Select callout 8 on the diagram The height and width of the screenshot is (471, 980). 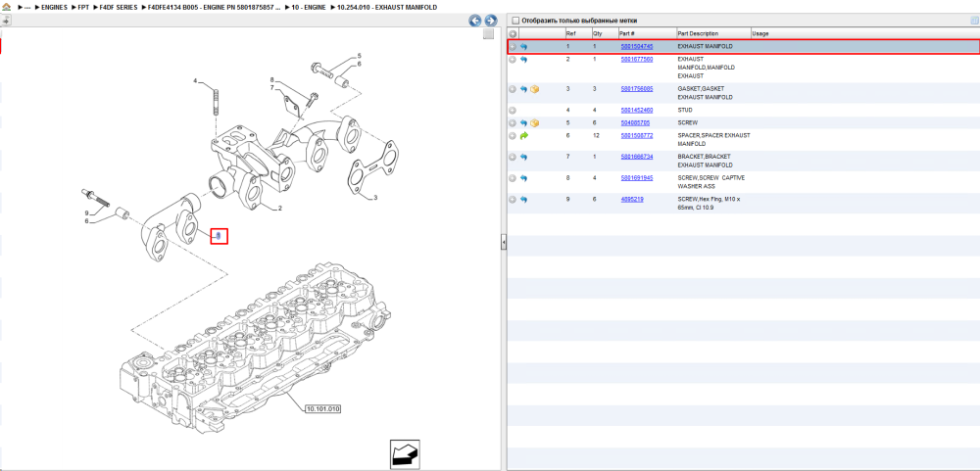point(271,80)
